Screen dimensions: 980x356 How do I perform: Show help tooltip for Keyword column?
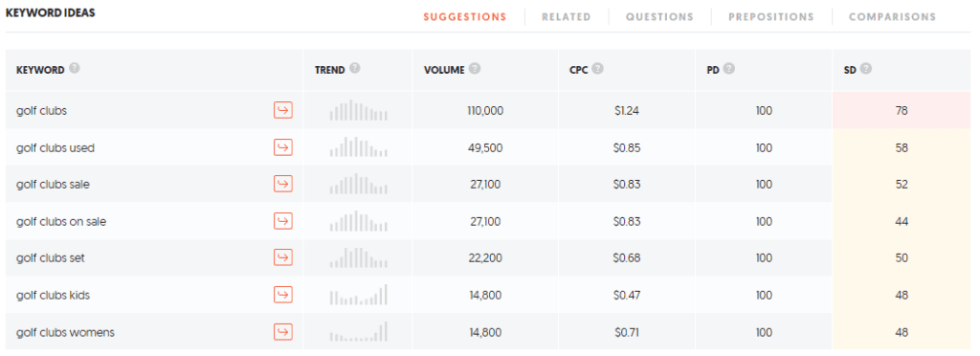(75, 69)
